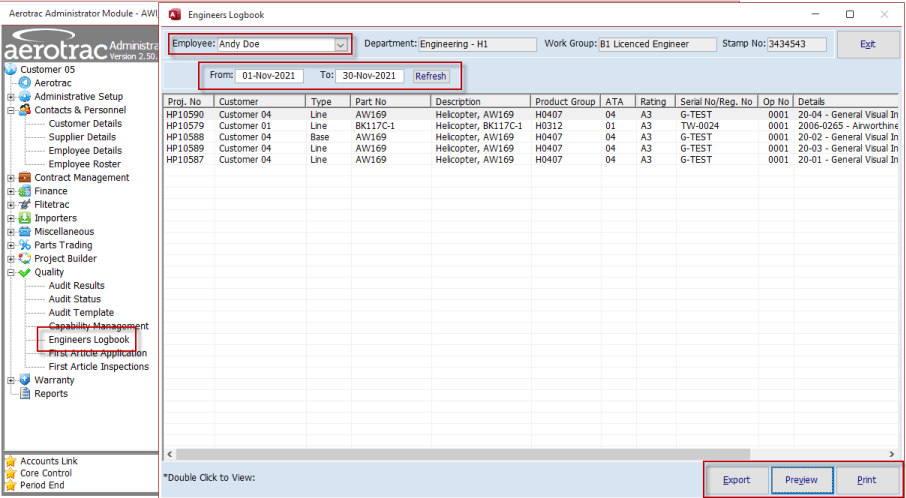906x498 pixels.
Task: Expand the Contract Management node
Action: (x=10, y=177)
